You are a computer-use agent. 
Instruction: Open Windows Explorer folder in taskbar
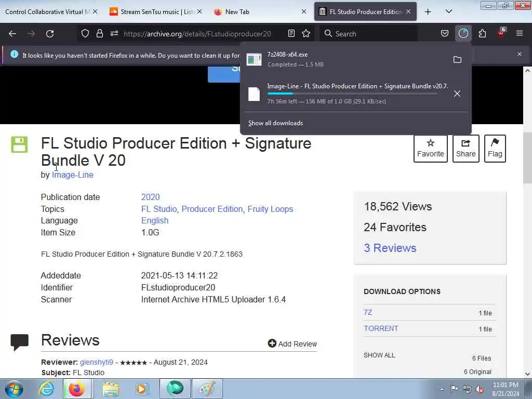pos(111,389)
